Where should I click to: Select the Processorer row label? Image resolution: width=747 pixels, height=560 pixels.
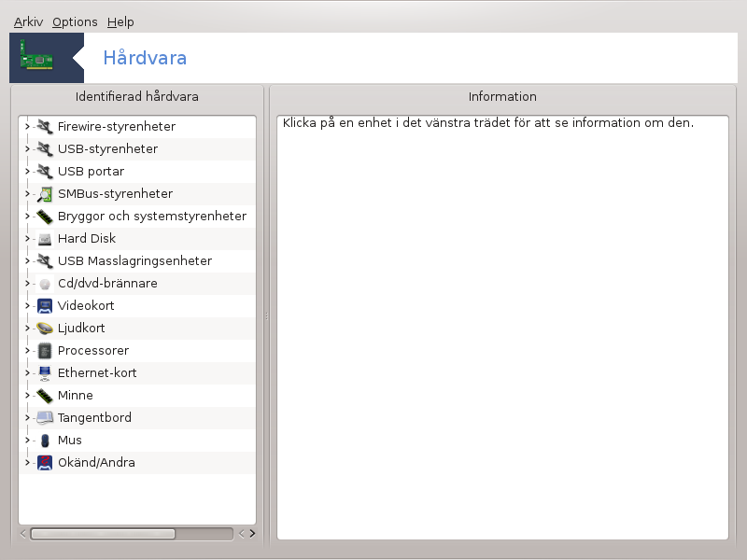pyautogui.click(x=93, y=351)
